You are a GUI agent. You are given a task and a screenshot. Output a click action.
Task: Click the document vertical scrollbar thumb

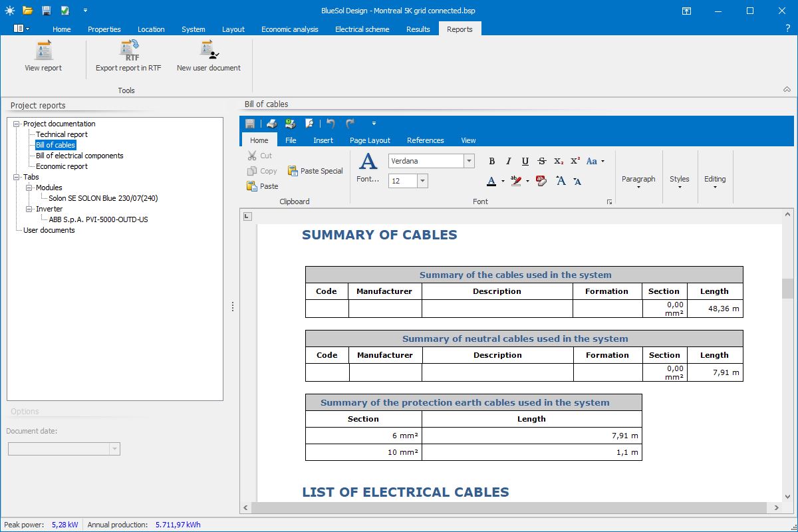(787, 289)
